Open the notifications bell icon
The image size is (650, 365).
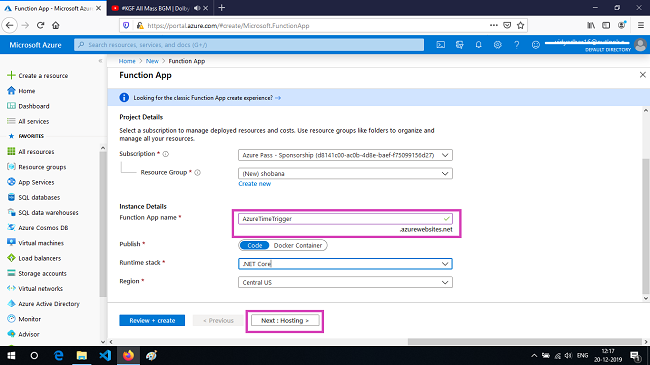click(x=478, y=45)
